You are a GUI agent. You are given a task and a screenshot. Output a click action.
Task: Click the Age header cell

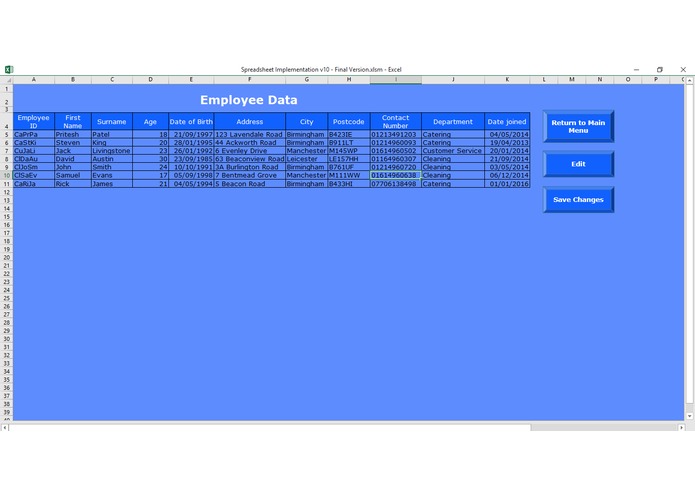tap(150, 121)
